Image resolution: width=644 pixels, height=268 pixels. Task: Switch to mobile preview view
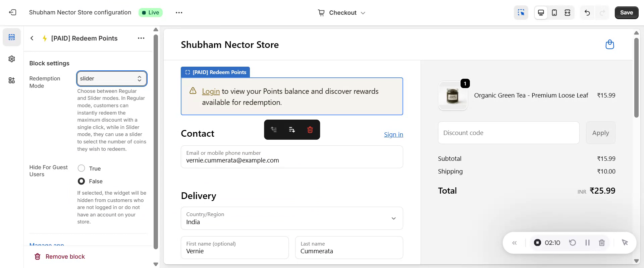coord(554,12)
